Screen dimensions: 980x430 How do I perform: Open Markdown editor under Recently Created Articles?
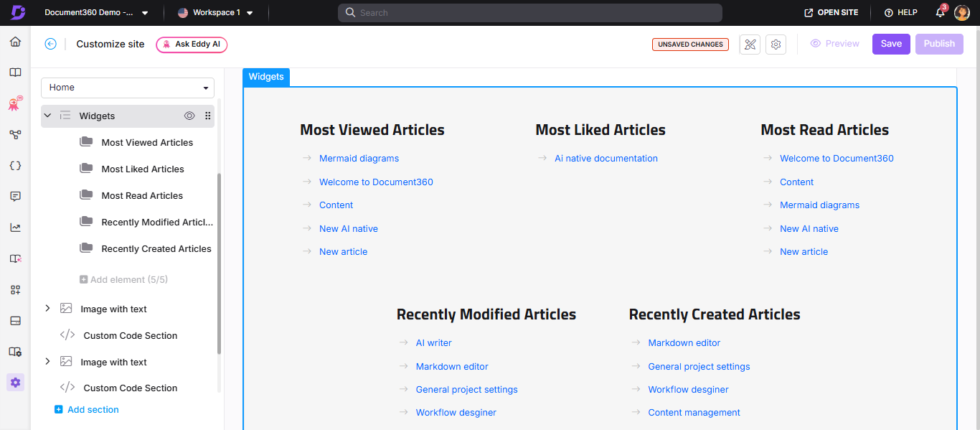coord(684,343)
